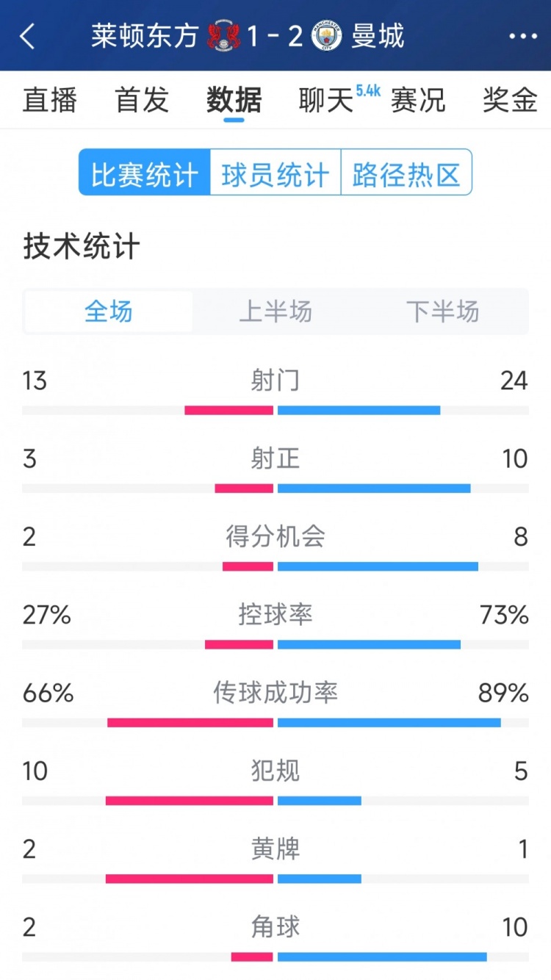Open 球员统计 player statistics panel
This screenshot has height=980, width=551.
274,171
